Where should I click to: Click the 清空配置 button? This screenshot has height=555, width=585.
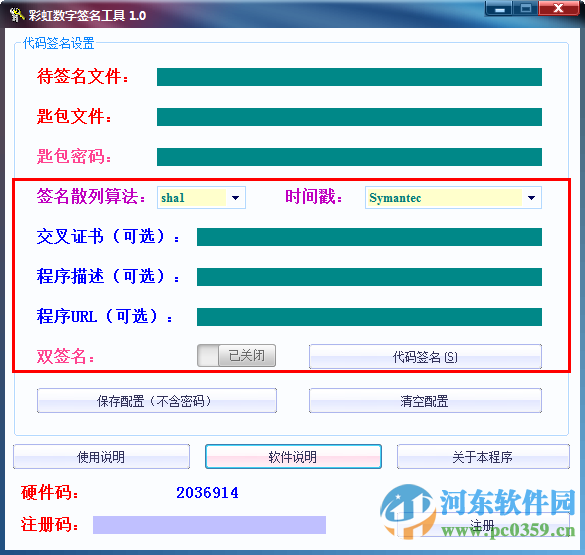point(425,401)
